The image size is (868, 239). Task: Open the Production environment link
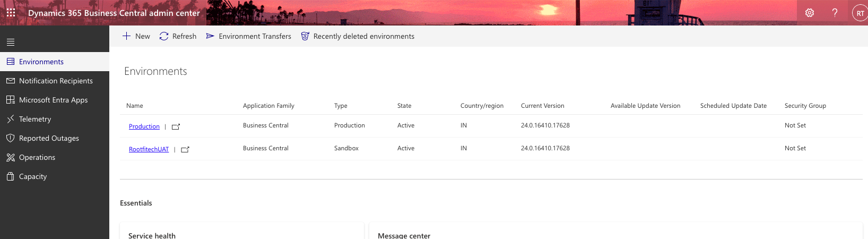pos(144,126)
